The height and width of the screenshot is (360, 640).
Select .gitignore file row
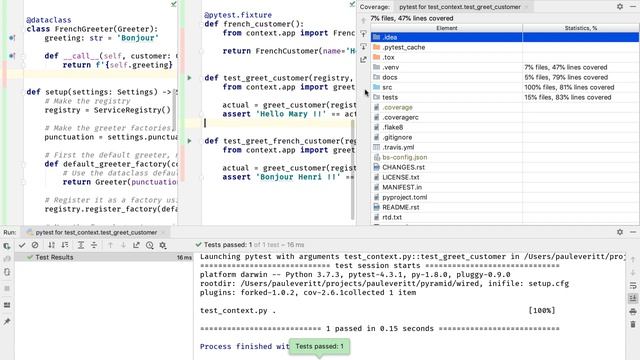point(505,137)
